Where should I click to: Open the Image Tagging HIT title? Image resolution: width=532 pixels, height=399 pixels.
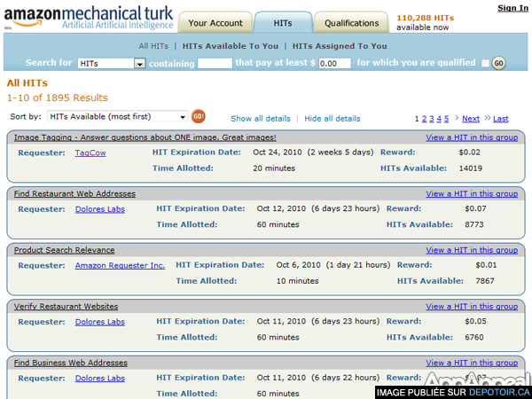(145, 137)
